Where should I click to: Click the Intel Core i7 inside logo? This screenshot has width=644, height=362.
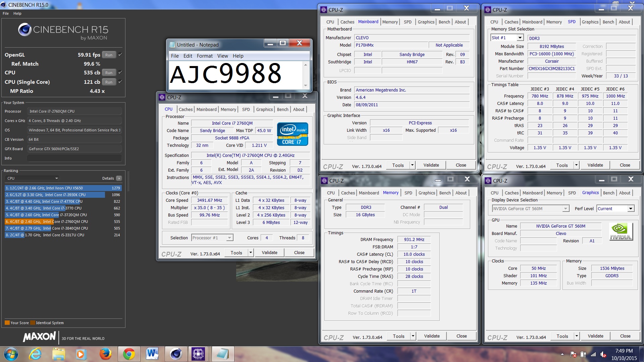[292, 134]
